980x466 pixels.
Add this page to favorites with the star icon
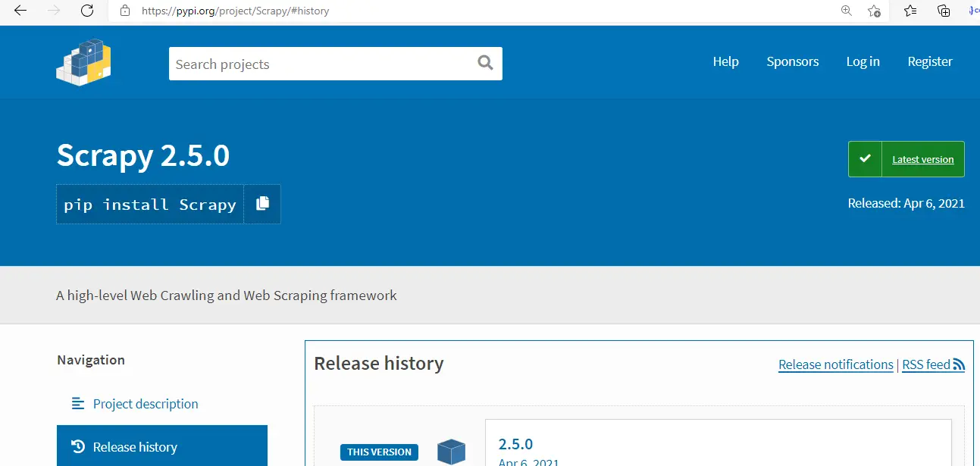874,11
